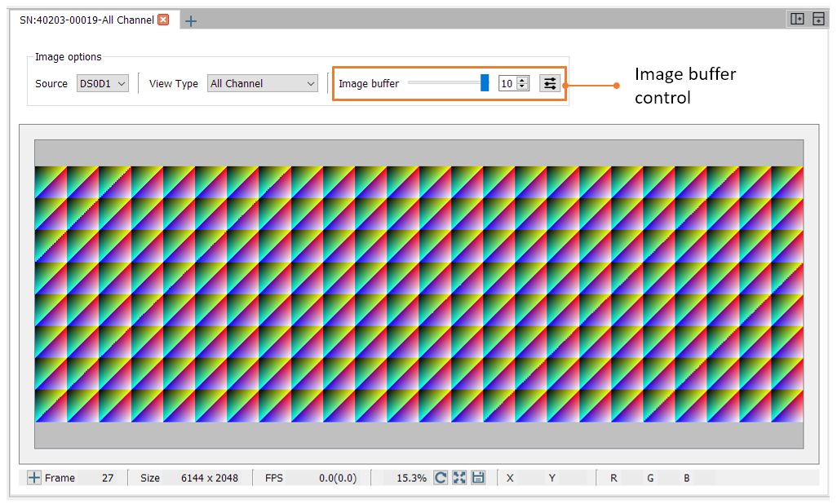This screenshot has width=837, height=504.
Task: Open the image buffer settings icon
Action: [549, 83]
